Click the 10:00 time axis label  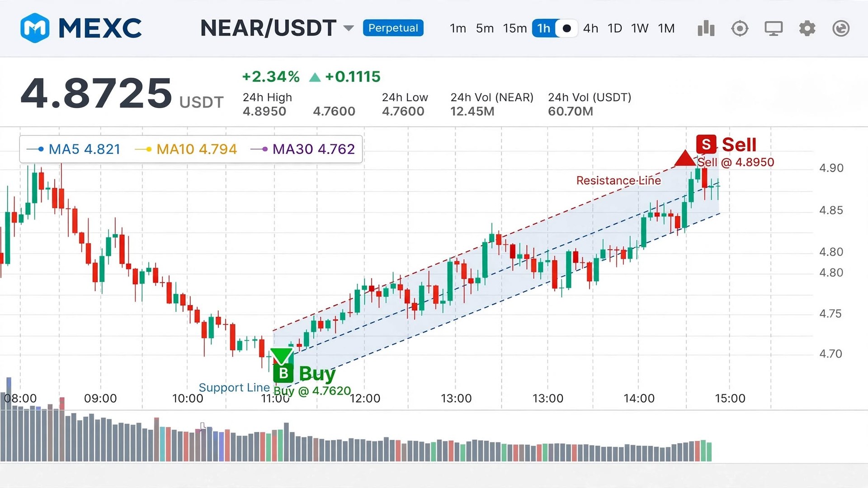188,398
